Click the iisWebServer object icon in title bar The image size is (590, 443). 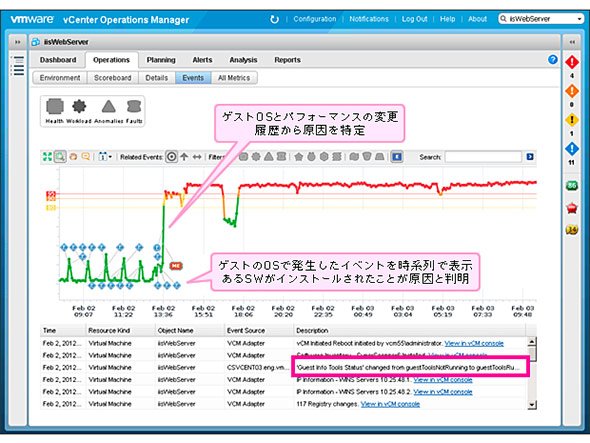[36, 42]
